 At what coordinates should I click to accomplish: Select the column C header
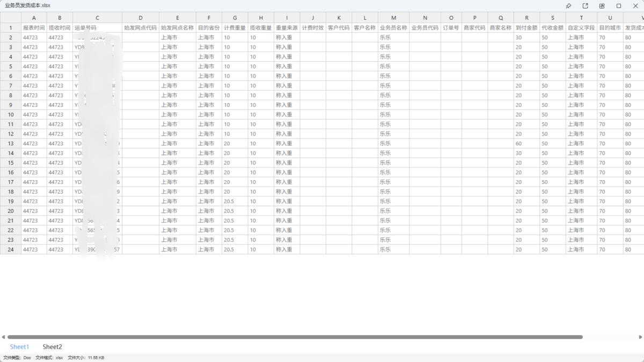point(97,18)
